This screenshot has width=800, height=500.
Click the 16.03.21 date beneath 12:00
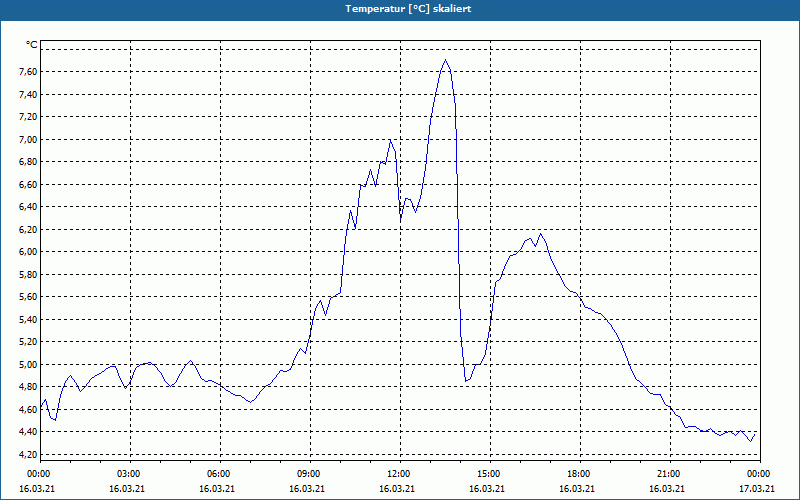tap(396, 489)
